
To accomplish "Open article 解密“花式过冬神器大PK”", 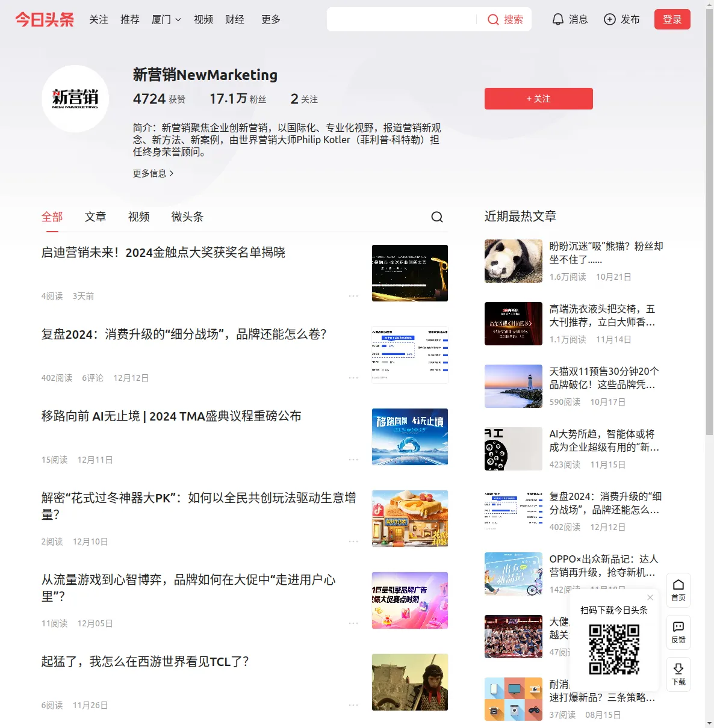I will (x=199, y=506).
